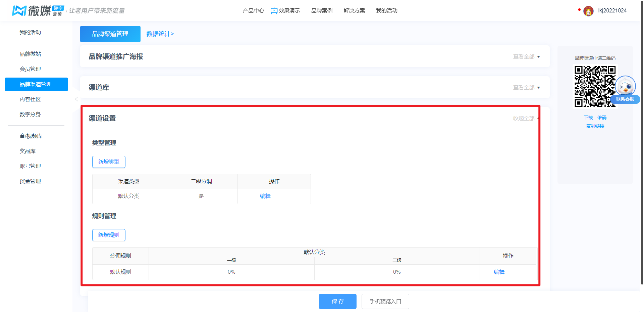The image size is (644, 312).
Task: Open 品牌微站 in the sidebar
Action: [30, 54]
